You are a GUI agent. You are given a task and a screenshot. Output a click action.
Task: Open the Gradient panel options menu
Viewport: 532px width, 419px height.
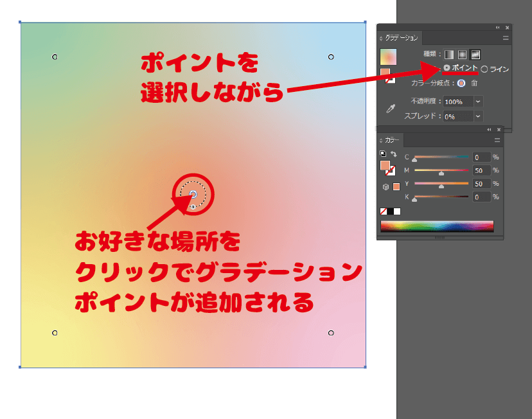(506, 38)
